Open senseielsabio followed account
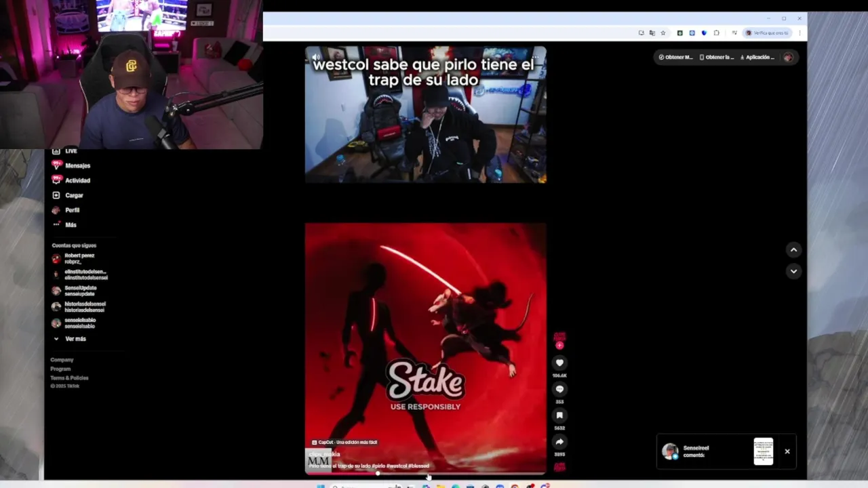 tap(75, 323)
